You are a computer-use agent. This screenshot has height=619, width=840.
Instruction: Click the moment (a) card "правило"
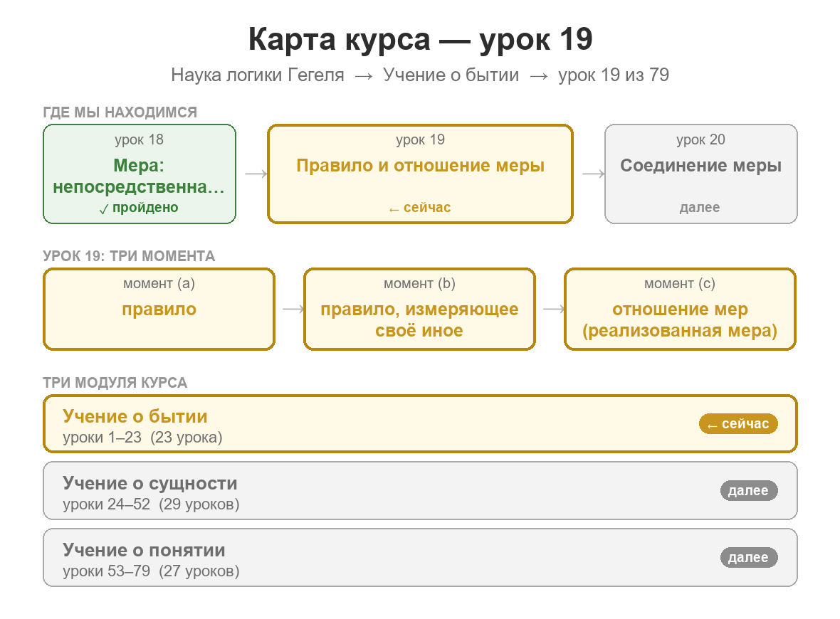[x=159, y=309]
